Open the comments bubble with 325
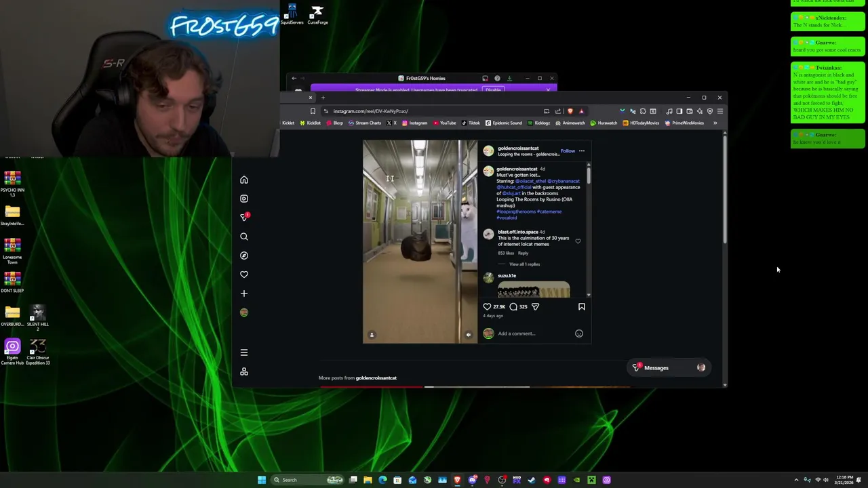Screen dimensions: 868x488 click(513, 306)
